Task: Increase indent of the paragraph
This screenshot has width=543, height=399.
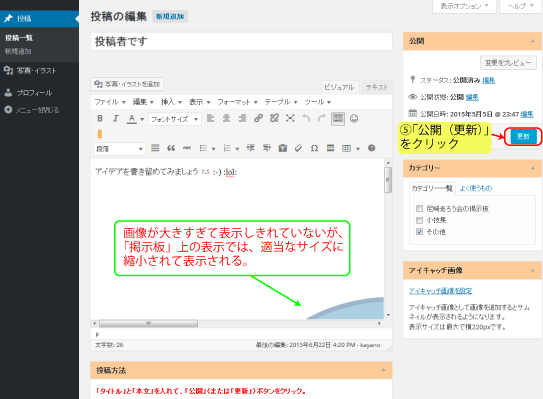Action: tap(266, 148)
